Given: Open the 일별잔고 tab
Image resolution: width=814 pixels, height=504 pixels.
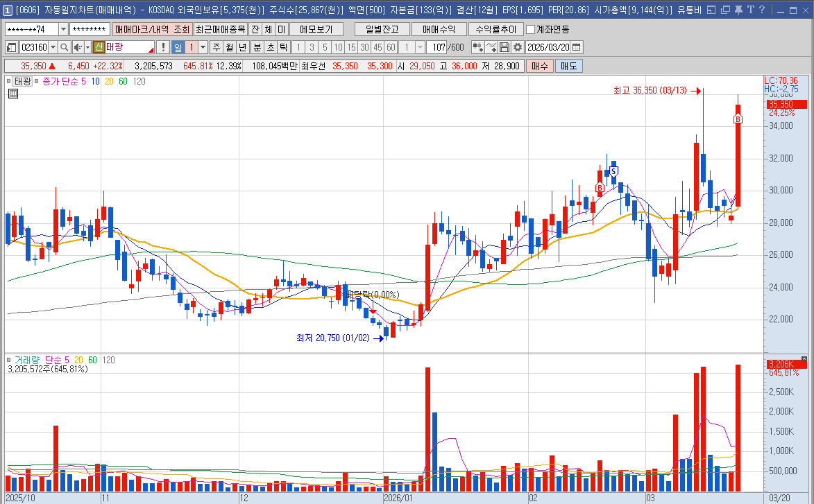Looking at the screenshot, I should [381, 29].
